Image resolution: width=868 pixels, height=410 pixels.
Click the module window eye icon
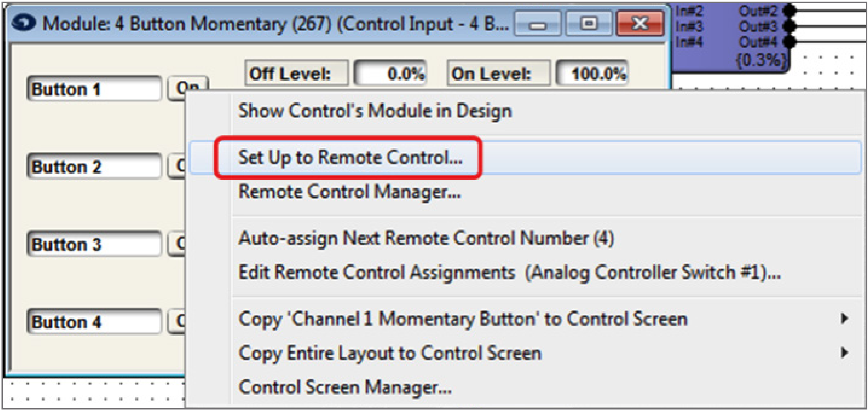point(24,23)
